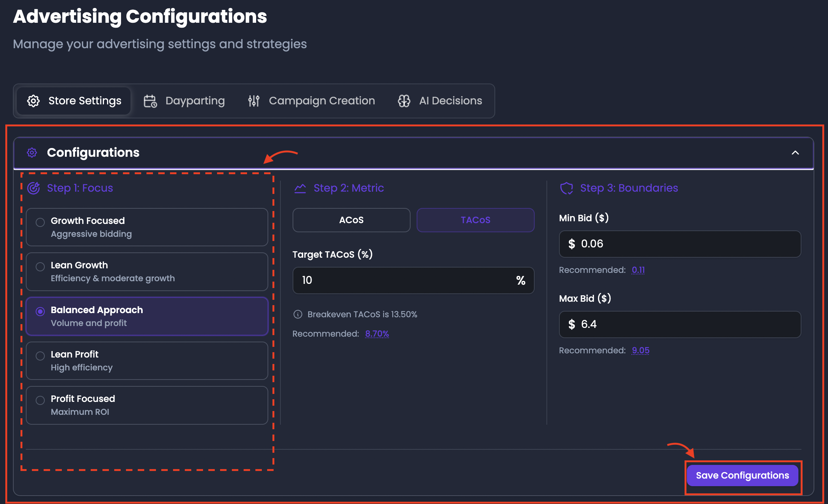The image size is (828, 504).
Task: Open the Dayparting tab
Action: (184, 101)
